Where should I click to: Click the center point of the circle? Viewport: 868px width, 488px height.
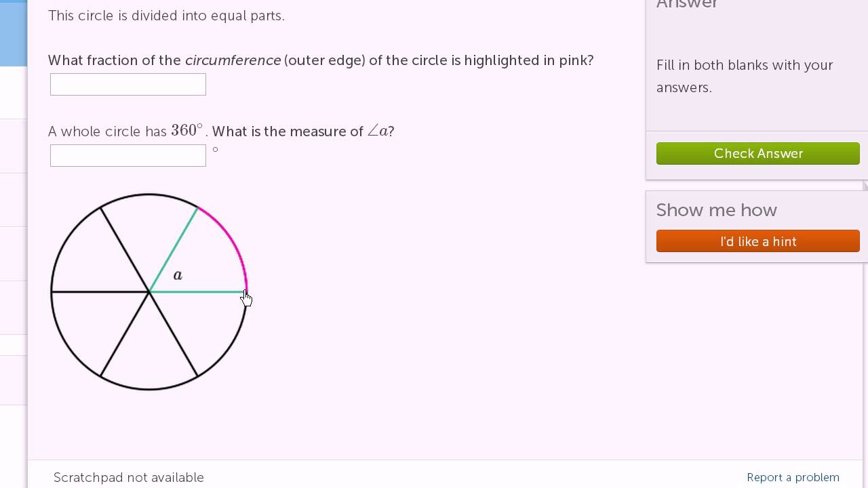click(x=149, y=292)
